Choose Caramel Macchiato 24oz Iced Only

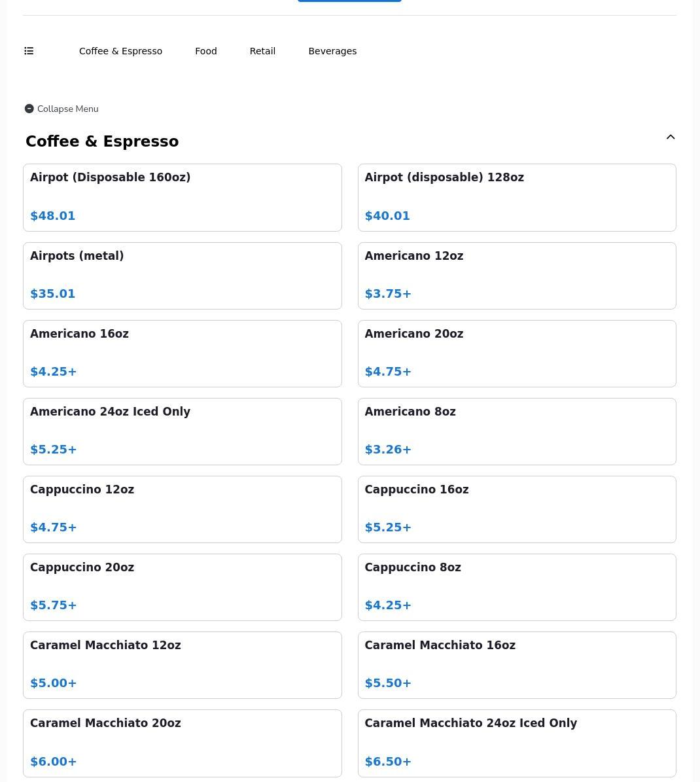(x=517, y=743)
